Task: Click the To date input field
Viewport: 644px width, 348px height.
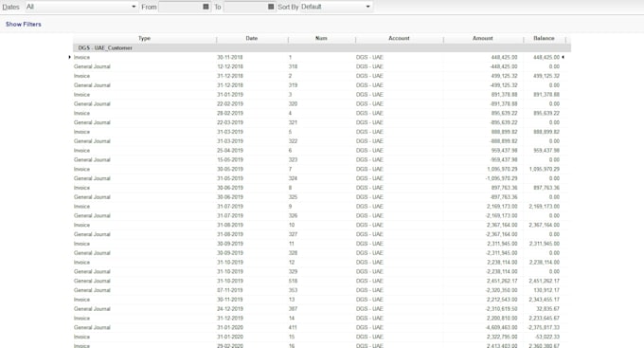Action: point(245,7)
